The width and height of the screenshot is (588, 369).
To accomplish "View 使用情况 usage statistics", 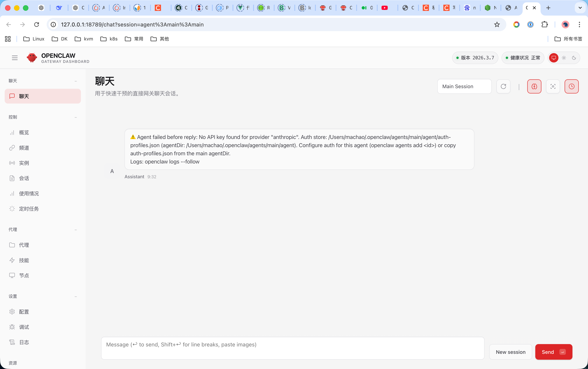I will pos(29,193).
